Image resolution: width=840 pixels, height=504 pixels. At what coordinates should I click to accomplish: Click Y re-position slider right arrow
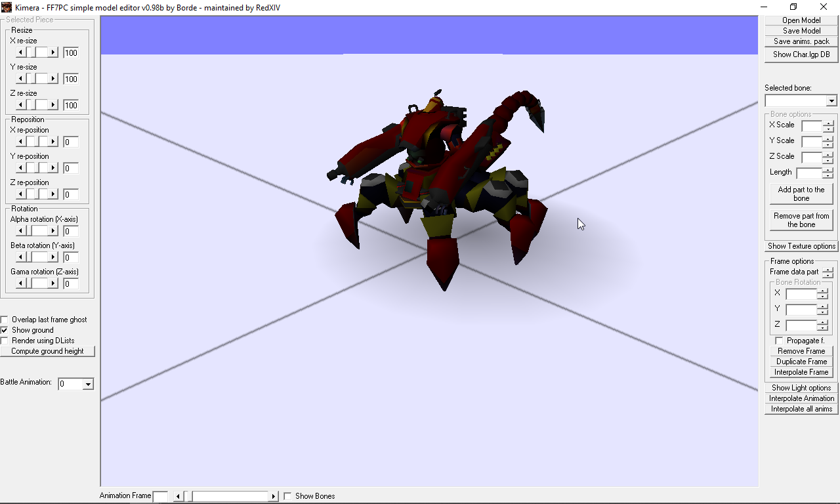[54, 168]
